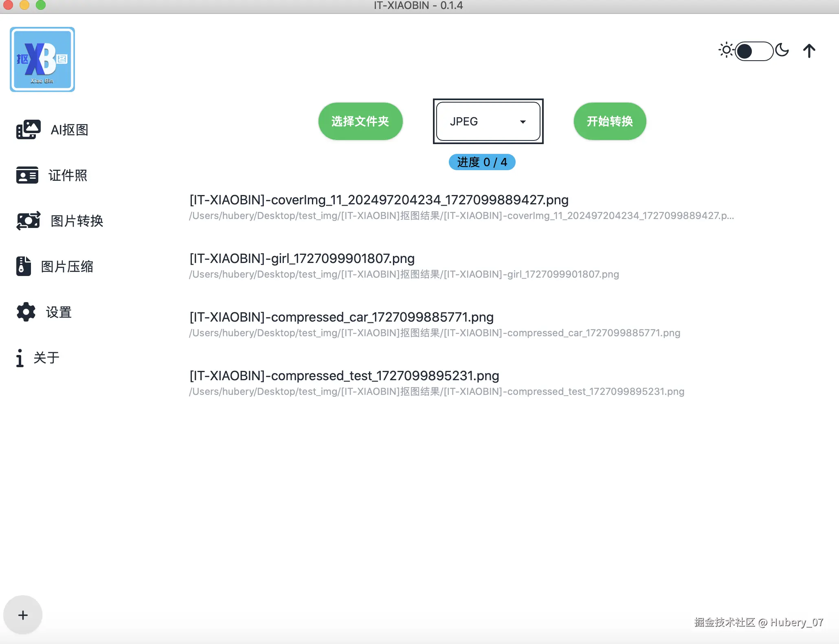Click the 图片转换 image convert icon

click(28, 221)
